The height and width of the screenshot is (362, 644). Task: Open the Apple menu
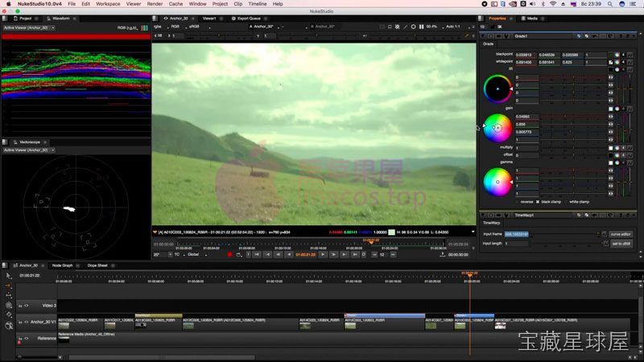point(8,4)
